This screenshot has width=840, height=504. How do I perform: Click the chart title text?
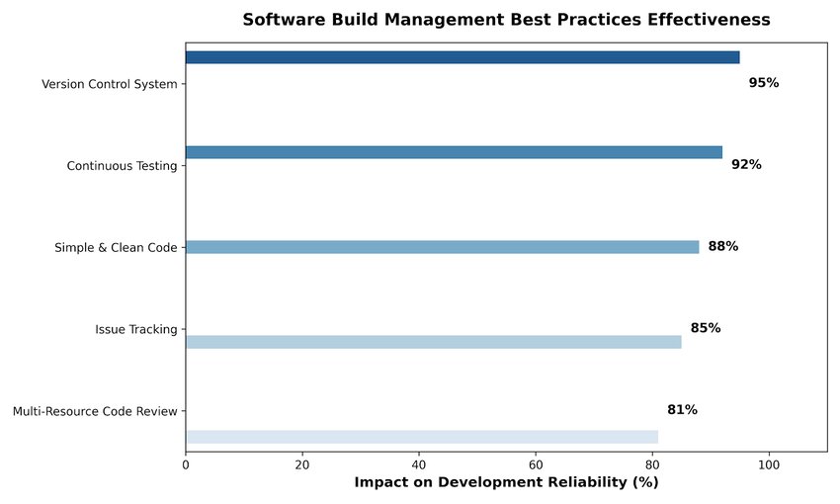pyautogui.click(x=506, y=20)
